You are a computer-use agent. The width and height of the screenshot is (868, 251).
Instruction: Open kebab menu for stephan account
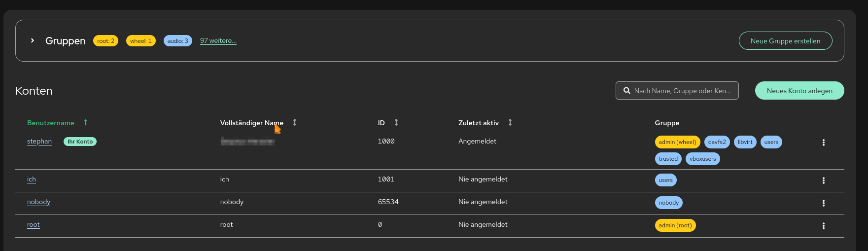(x=823, y=143)
